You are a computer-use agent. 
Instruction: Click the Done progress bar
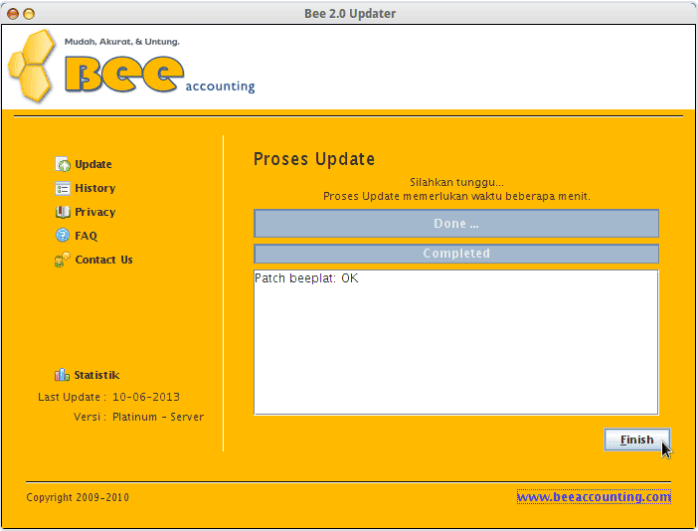pyautogui.click(x=456, y=223)
